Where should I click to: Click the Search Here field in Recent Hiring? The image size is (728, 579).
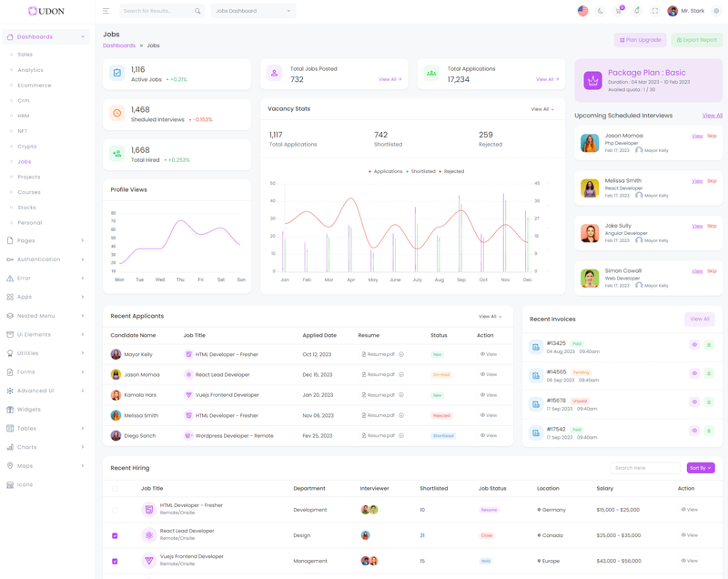pyautogui.click(x=644, y=468)
